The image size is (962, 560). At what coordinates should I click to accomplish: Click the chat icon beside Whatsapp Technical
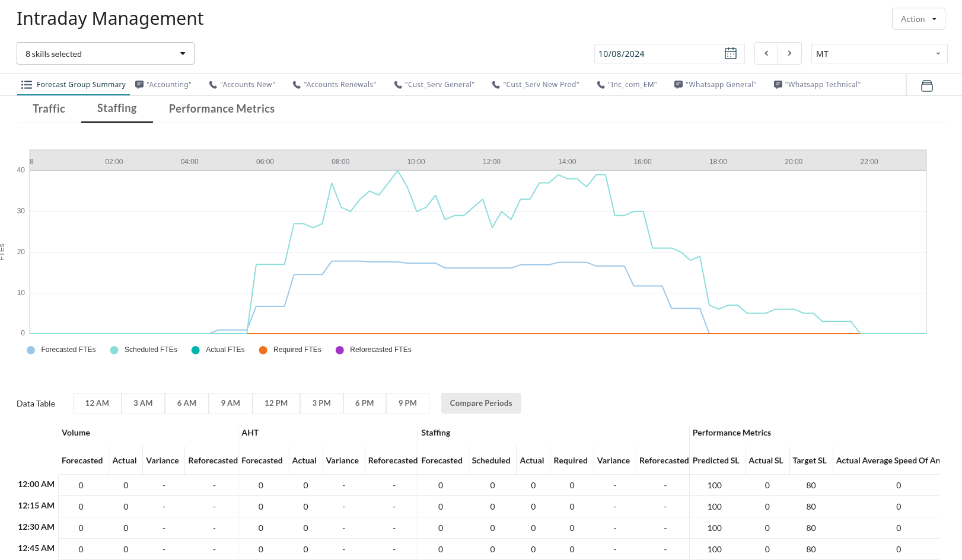point(778,84)
